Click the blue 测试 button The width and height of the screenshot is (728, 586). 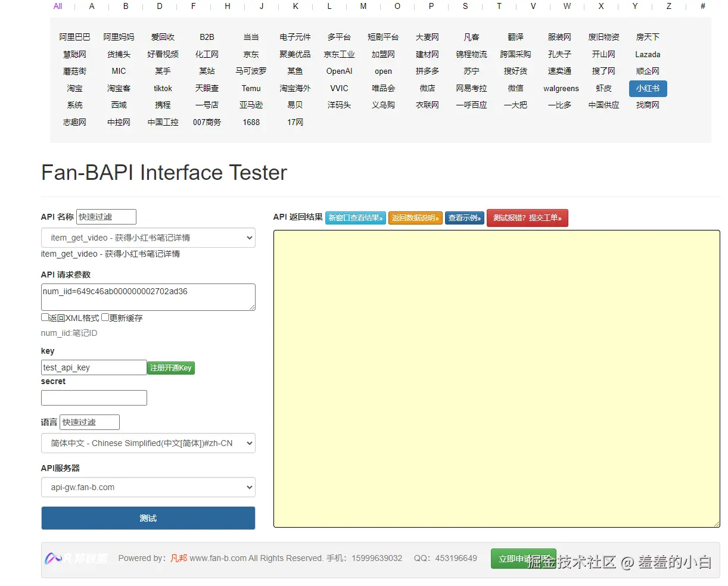(148, 518)
